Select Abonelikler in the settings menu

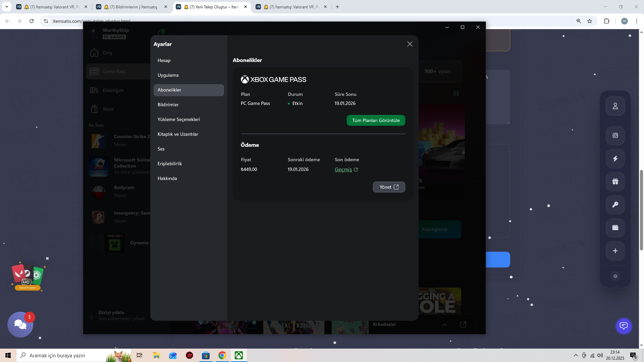click(189, 90)
